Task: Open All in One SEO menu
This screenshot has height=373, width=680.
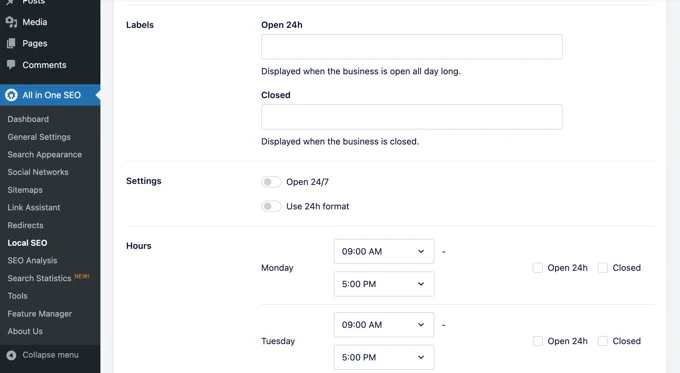Action: (x=51, y=95)
